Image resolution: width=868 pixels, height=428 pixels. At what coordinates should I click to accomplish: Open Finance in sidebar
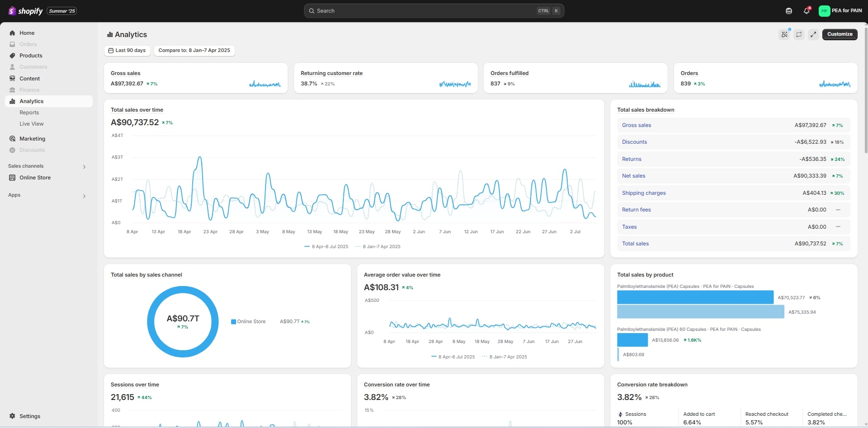click(x=29, y=90)
